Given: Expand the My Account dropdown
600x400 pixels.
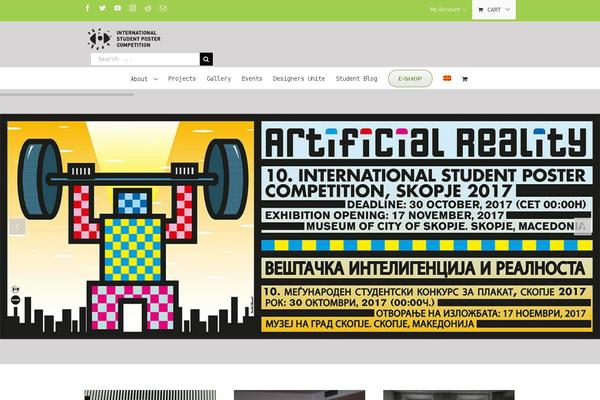Looking at the screenshot, I should click(x=448, y=9).
